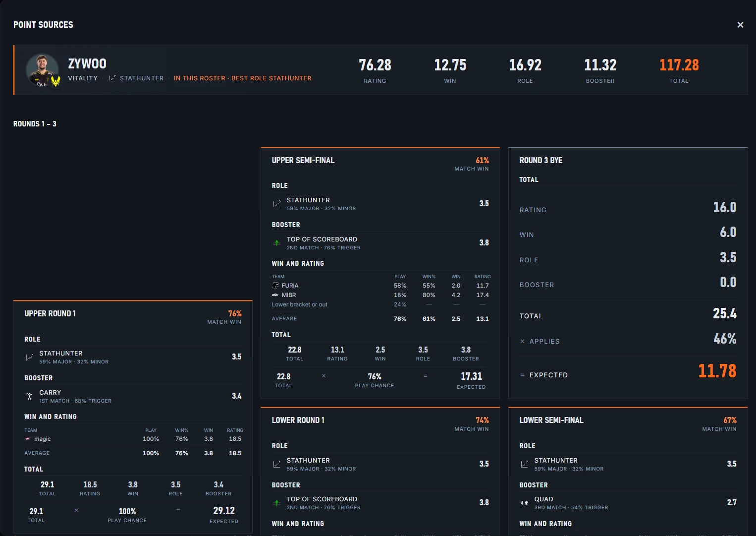Click the Stathunter icon in Upper Round 1

point(29,357)
